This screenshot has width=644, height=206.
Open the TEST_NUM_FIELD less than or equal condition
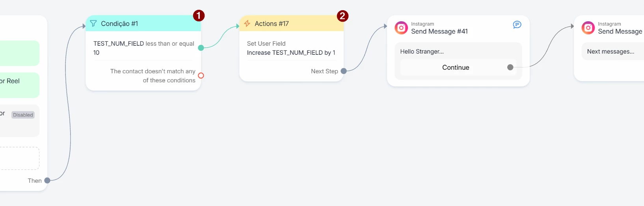click(x=143, y=48)
